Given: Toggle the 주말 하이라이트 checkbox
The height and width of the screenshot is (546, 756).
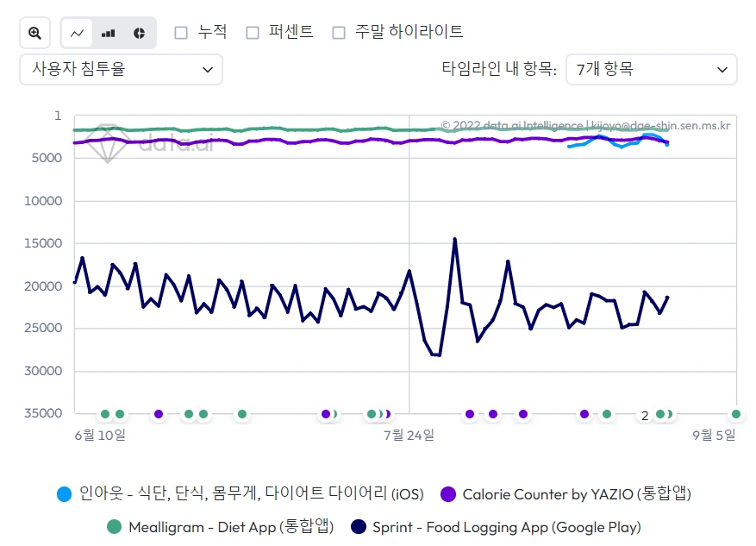Looking at the screenshot, I should tap(340, 32).
